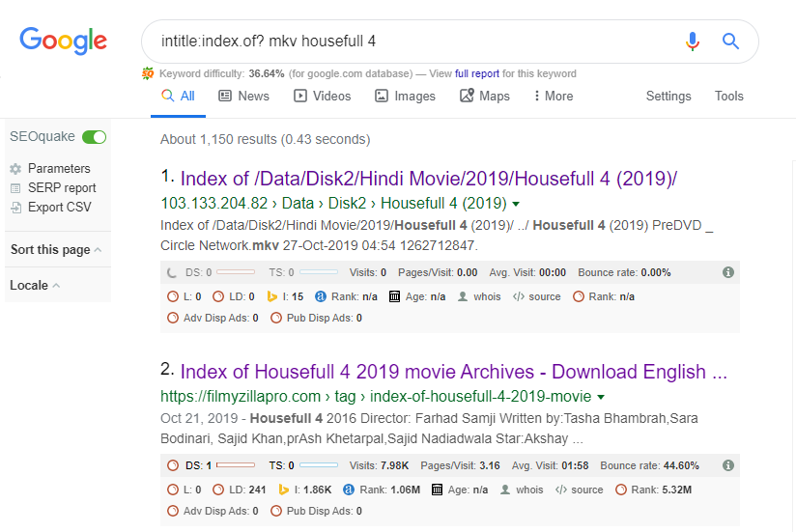Open dropdown arrow next to filmyzillapro URL
The width and height of the screenshot is (796, 532).
601,397
